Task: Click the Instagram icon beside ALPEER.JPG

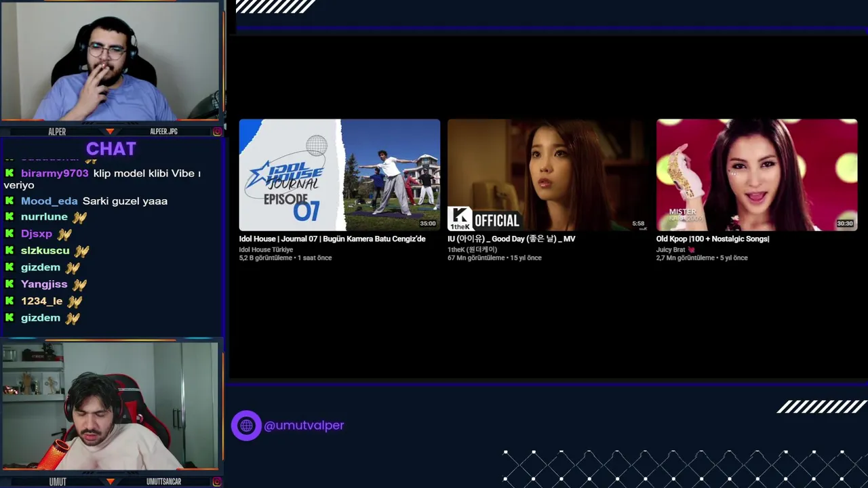Action: [x=217, y=131]
